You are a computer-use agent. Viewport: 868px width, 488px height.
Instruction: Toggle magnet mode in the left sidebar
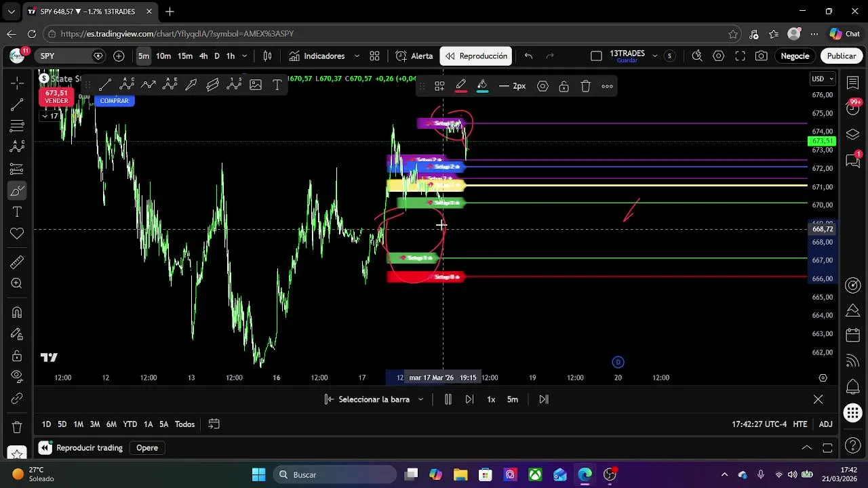point(17,312)
